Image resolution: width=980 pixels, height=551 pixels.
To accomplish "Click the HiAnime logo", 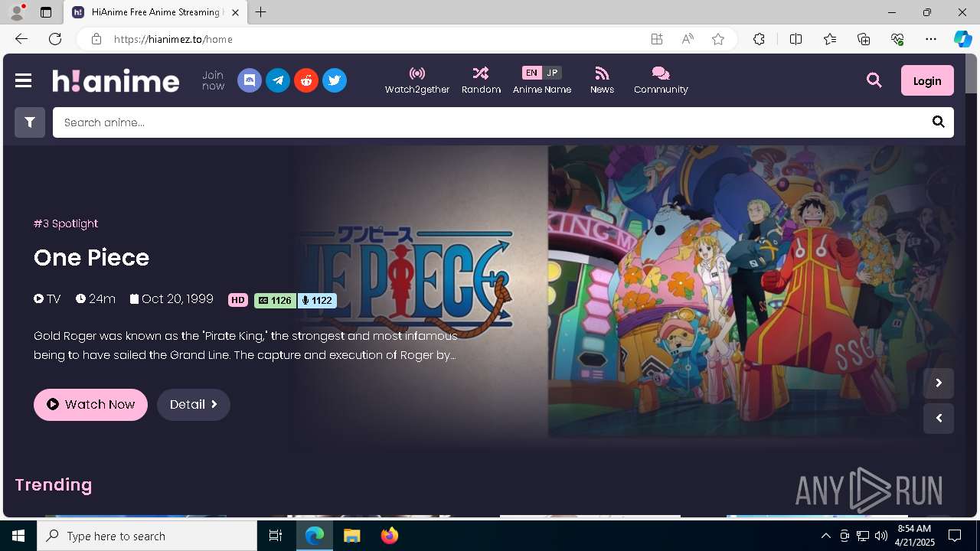I will pyautogui.click(x=116, y=80).
